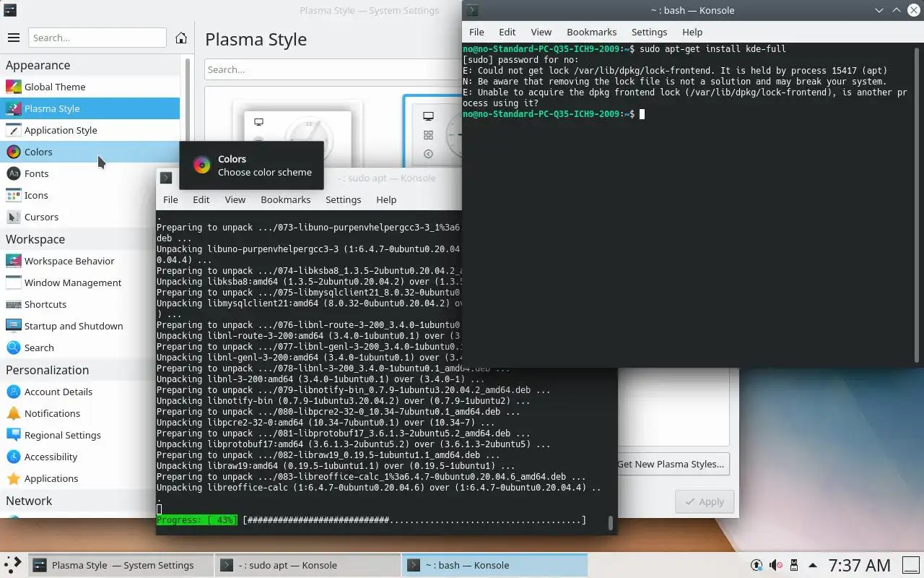
Task: Click the Network section heading
Action: point(29,501)
